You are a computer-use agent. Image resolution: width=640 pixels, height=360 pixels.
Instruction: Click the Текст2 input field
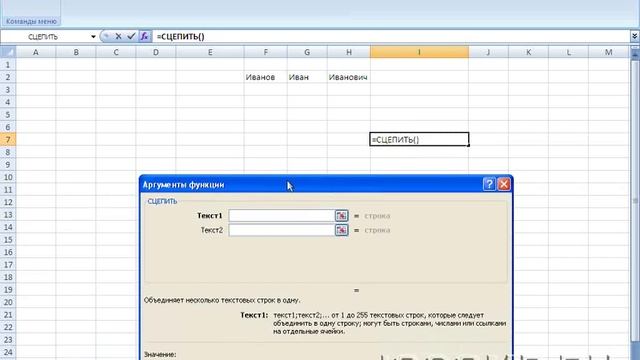pos(282,230)
